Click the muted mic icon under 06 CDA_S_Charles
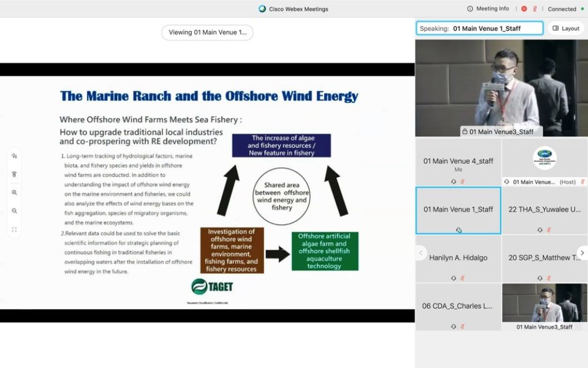588x368 pixels. point(462,327)
